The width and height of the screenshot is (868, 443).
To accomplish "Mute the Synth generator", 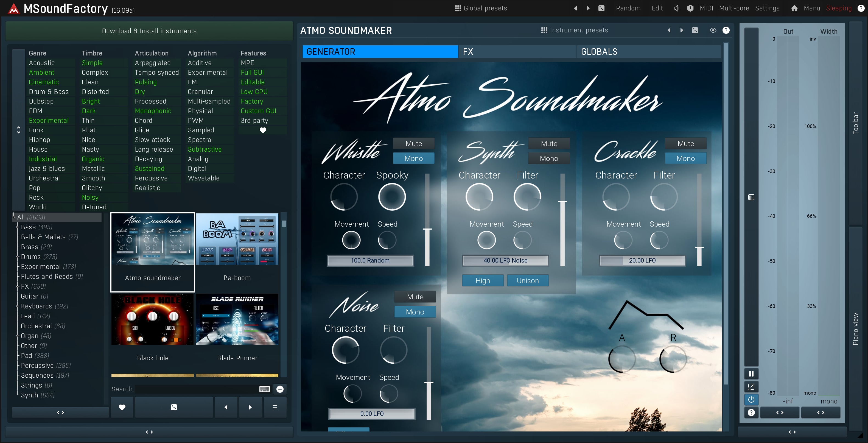I will 549,144.
